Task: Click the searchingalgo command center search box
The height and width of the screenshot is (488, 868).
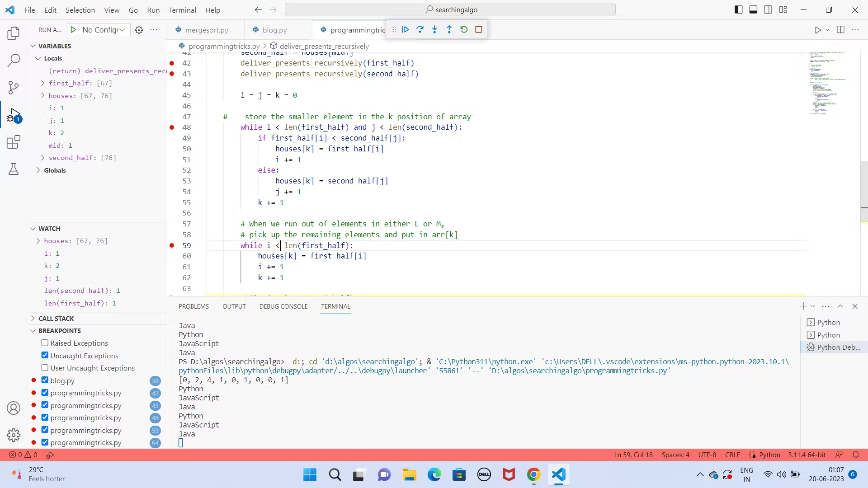Action: (450, 9)
